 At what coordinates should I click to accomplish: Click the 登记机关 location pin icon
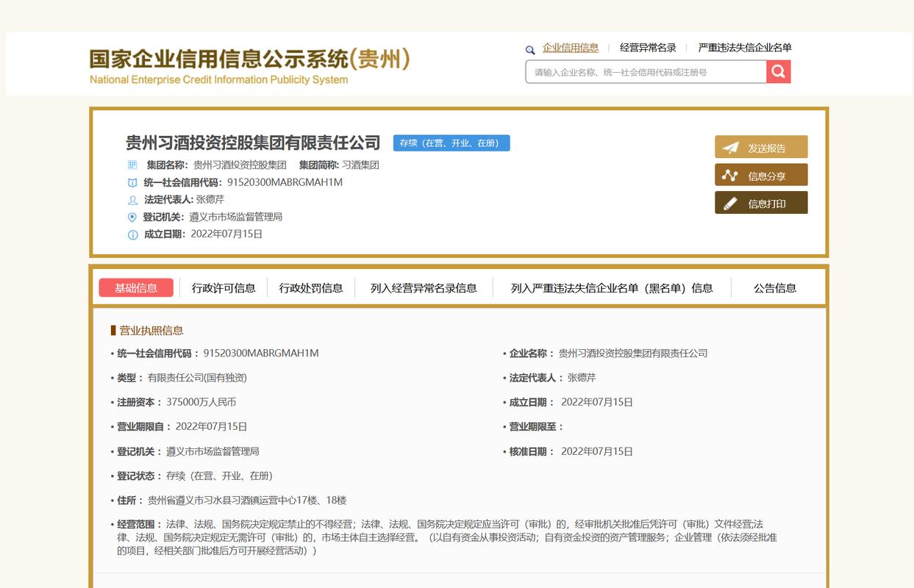tap(132, 217)
